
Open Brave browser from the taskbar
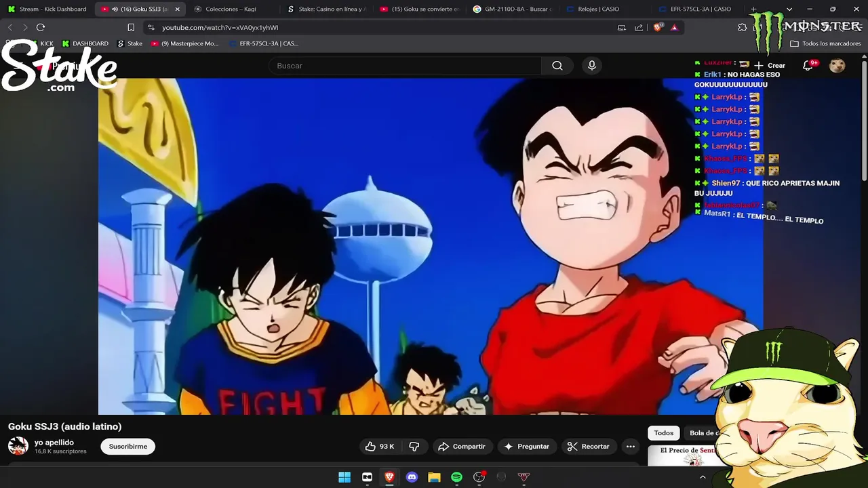[389, 477]
